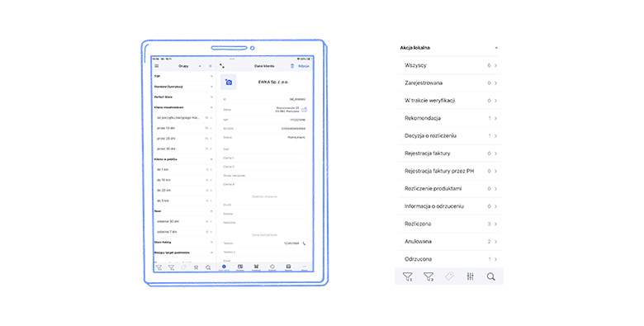644x326 pixels.
Task: Tap the trash icon in client header
Action: [292, 66]
